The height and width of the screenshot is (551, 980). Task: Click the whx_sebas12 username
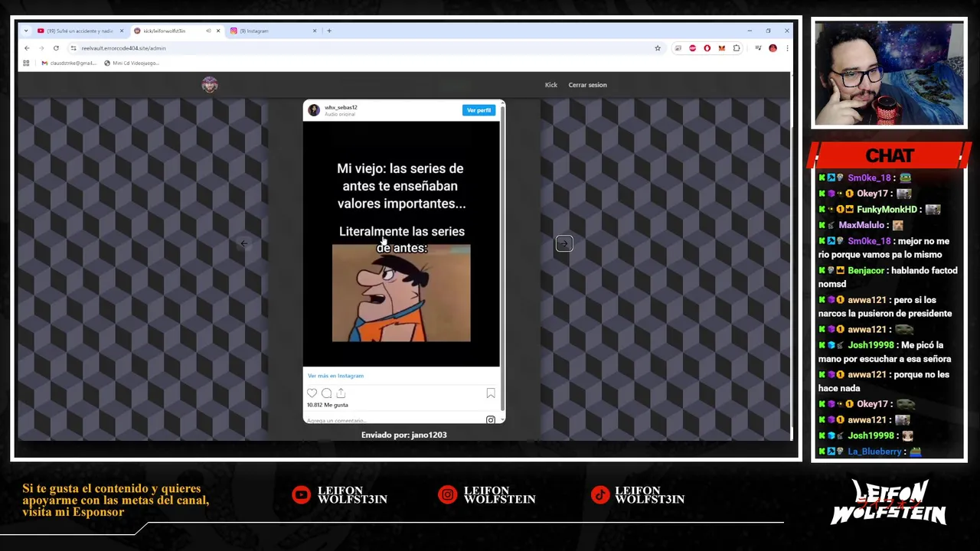341,107
